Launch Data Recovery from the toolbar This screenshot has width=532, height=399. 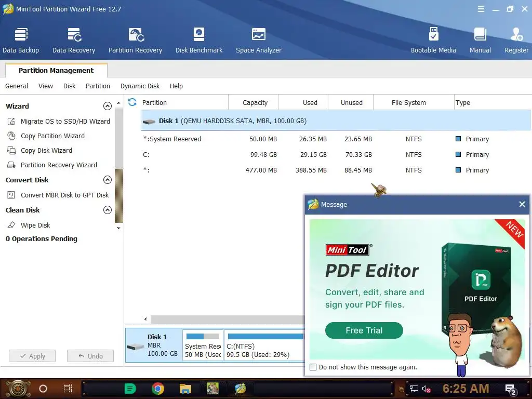tap(74, 41)
